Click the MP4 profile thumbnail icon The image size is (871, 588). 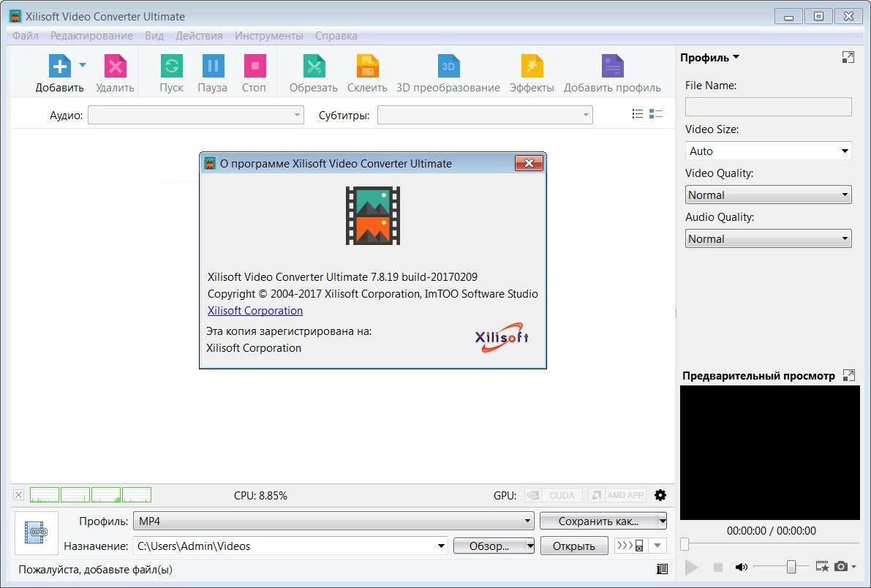point(36,532)
